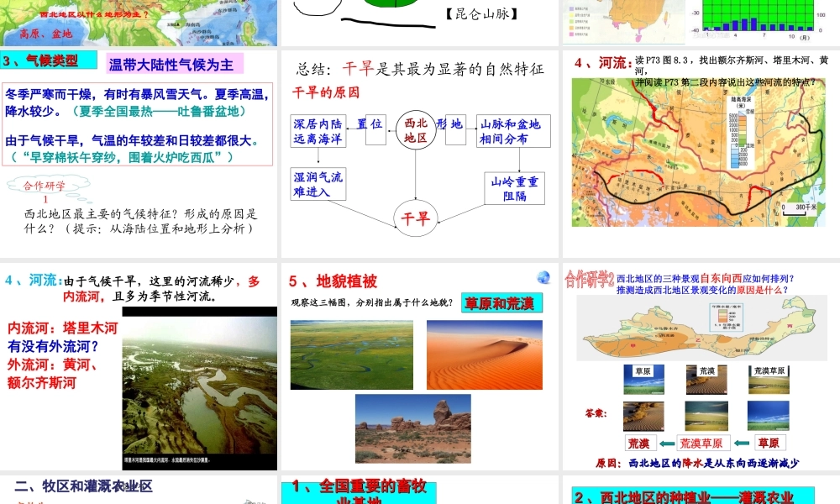Image resolution: width=840 pixels, height=504 pixels.
Task: Click the 5、地貌植被 slide heading
Action: coord(333,281)
